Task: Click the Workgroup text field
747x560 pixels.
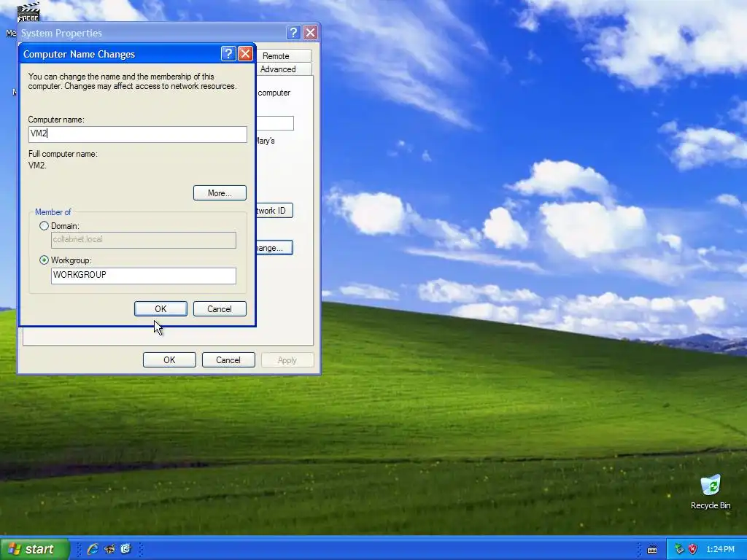Action: tap(144, 276)
